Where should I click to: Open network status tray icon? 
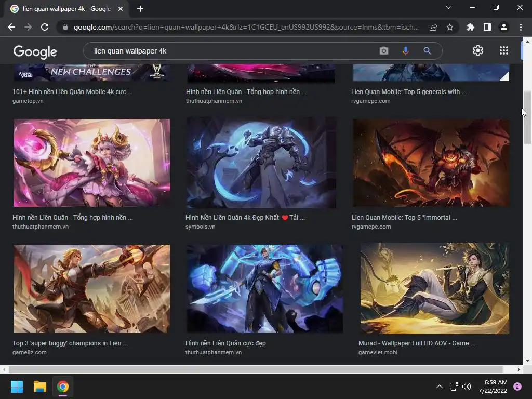pos(454,387)
